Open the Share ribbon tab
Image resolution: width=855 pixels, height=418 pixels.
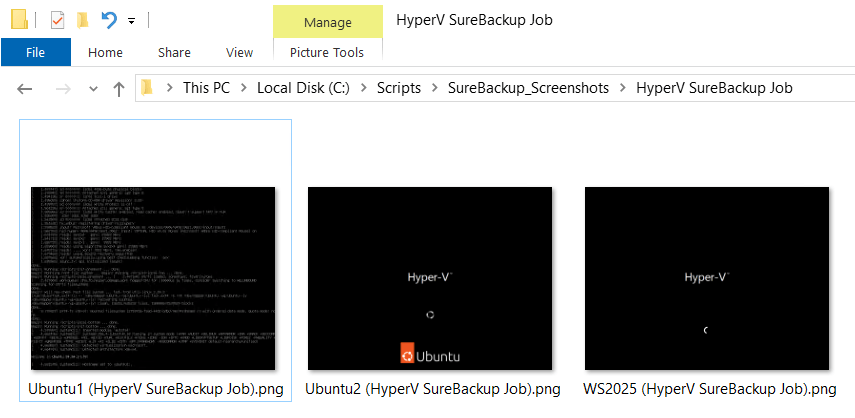pyautogui.click(x=174, y=52)
